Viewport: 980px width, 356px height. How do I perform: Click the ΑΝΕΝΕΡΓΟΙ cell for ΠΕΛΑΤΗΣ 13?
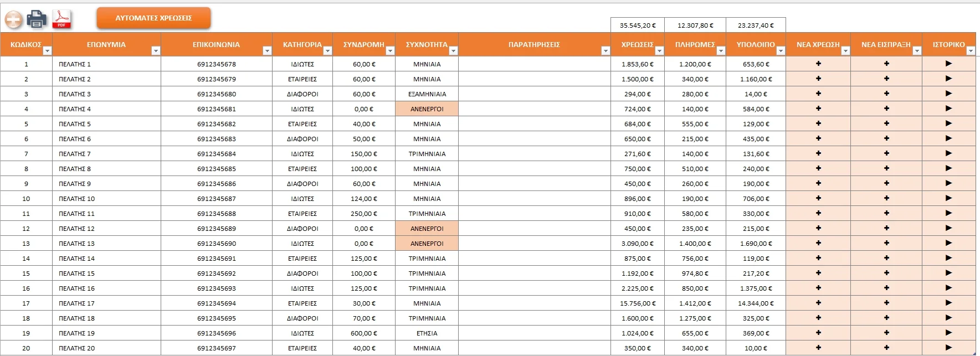click(x=427, y=244)
